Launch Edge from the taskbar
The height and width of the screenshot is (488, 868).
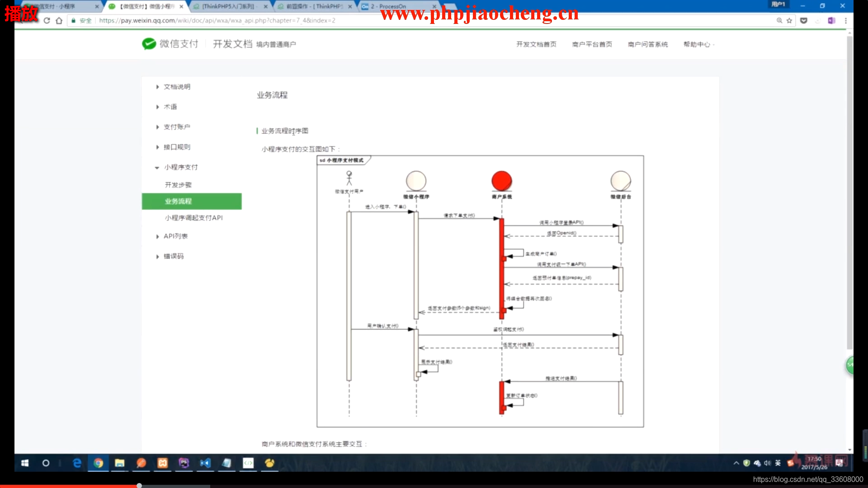pyautogui.click(x=77, y=463)
